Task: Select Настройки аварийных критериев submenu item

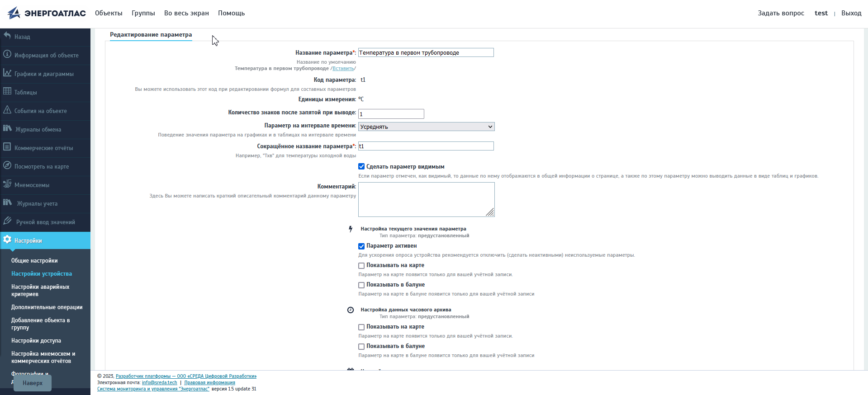Action: pos(40,290)
